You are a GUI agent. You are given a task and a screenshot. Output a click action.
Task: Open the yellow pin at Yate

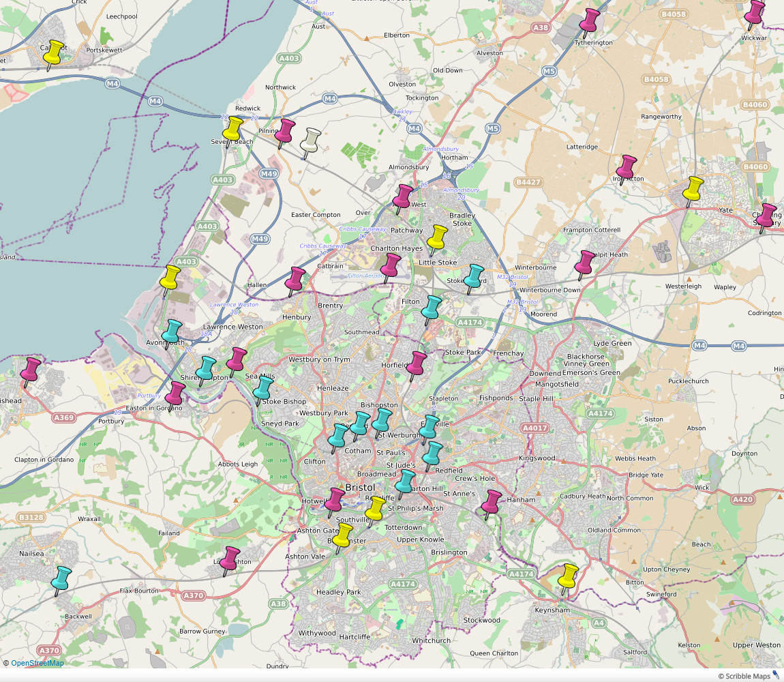693,189
